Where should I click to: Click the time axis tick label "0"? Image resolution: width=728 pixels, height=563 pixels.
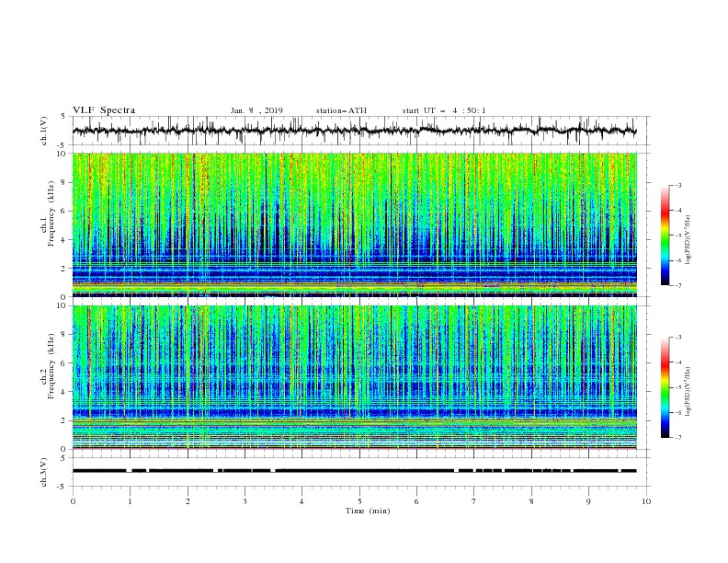point(73,501)
